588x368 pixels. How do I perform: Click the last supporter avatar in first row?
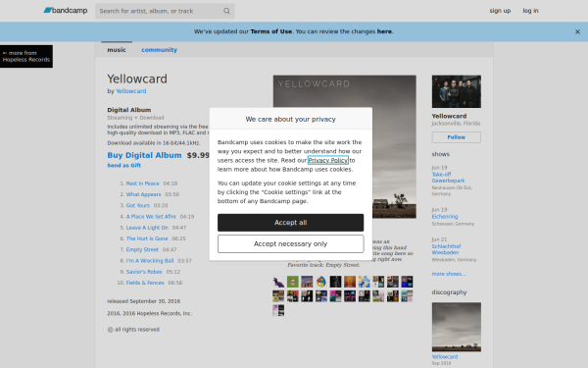(407, 282)
